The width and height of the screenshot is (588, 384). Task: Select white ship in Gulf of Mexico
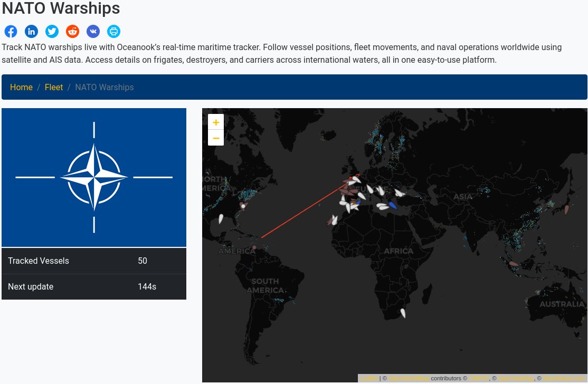pos(221,219)
